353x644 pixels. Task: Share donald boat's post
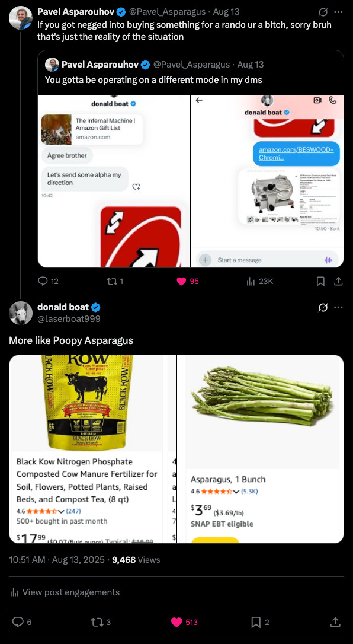click(x=335, y=622)
